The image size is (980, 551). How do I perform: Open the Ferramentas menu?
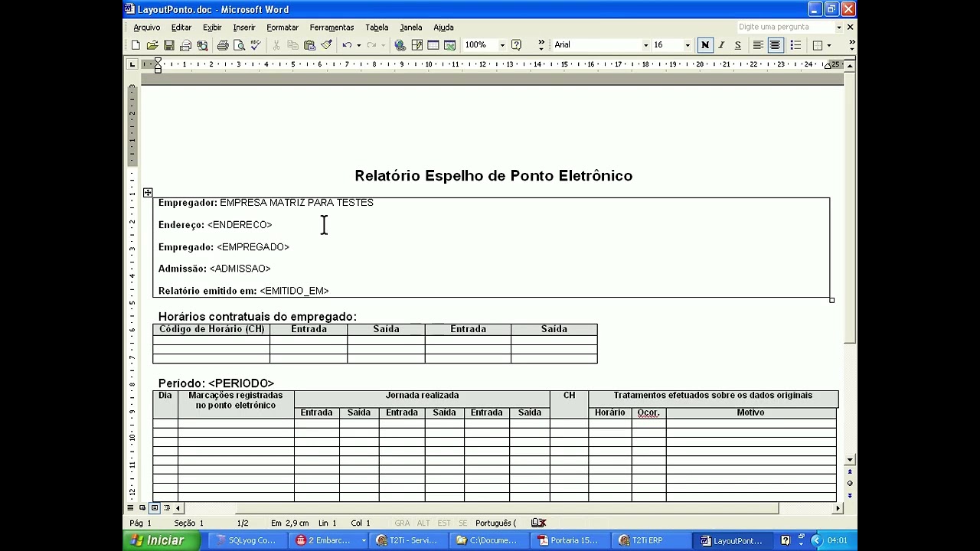pyautogui.click(x=332, y=28)
